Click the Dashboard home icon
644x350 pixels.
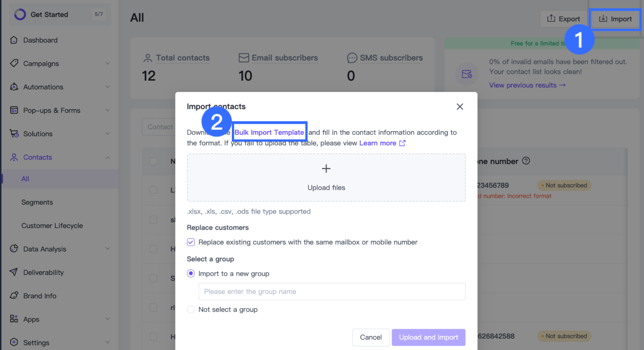point(14,40)
